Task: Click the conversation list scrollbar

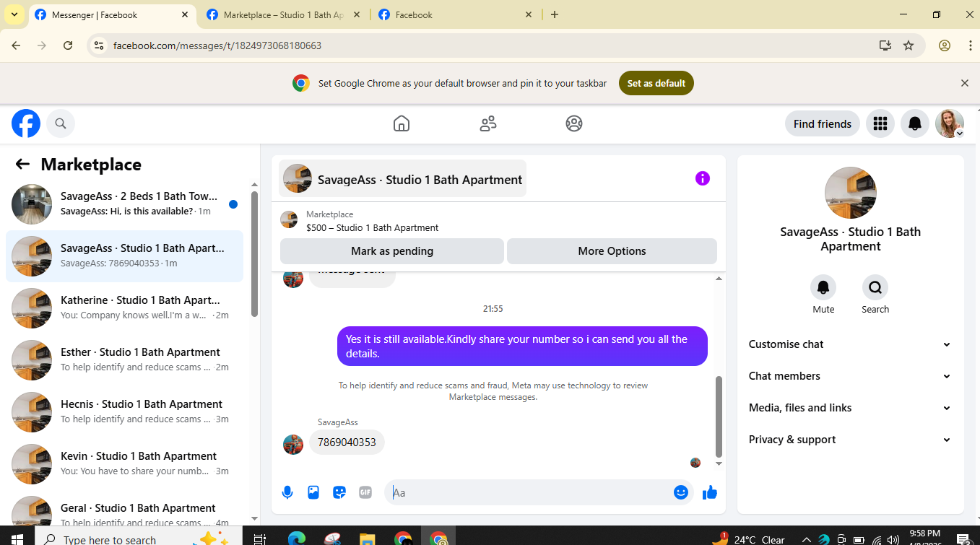Action: pos(254,253)
